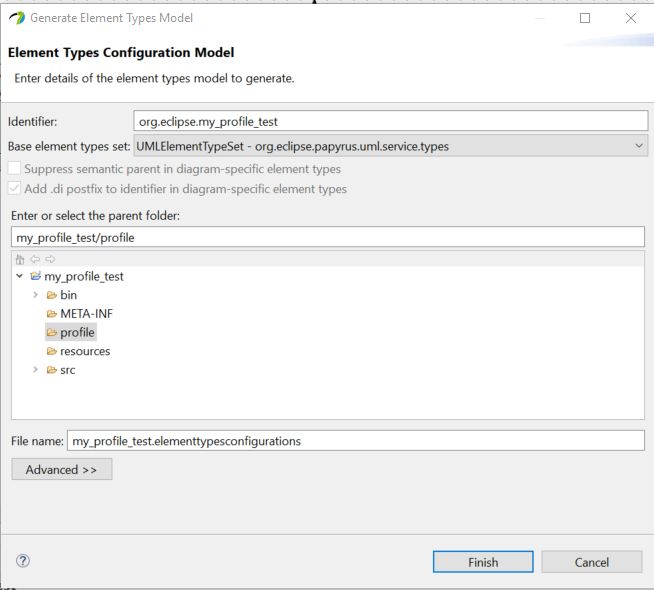Click the Finish button
This screenshot has width=654, height=590.
(483, 562)
